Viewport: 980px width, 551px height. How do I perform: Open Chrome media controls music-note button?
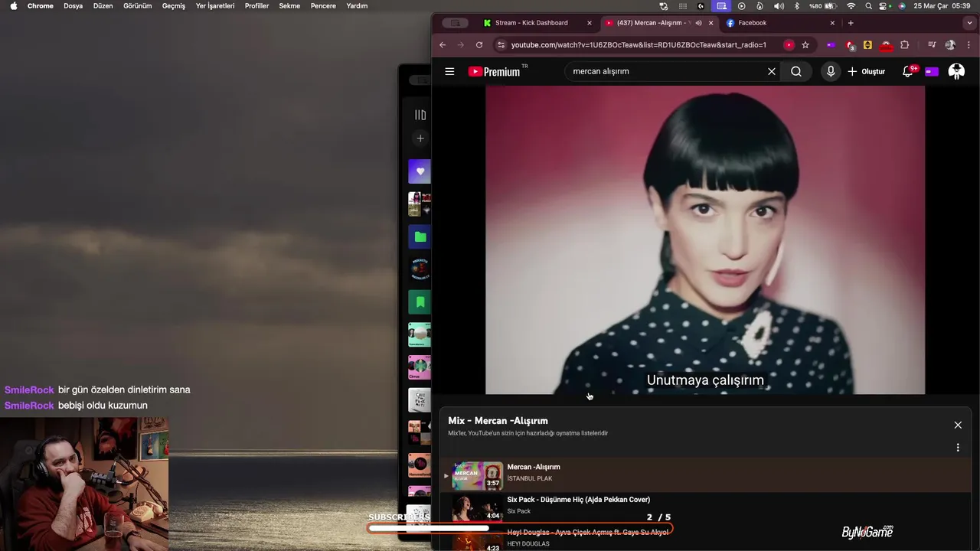click(932, 45)
